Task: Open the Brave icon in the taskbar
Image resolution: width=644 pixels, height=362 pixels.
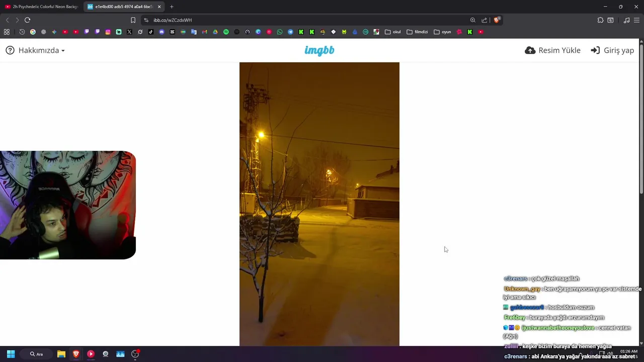Action: click(76, 354)
